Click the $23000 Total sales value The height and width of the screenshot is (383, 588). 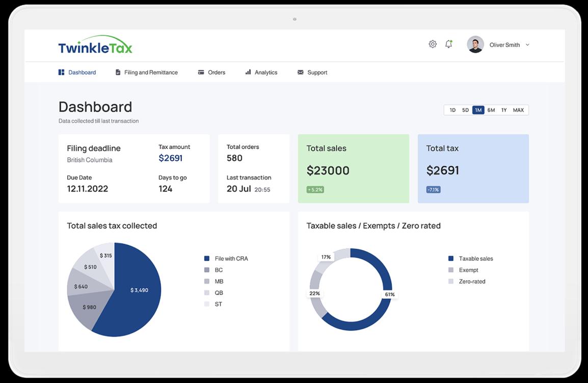pos(328,170)
